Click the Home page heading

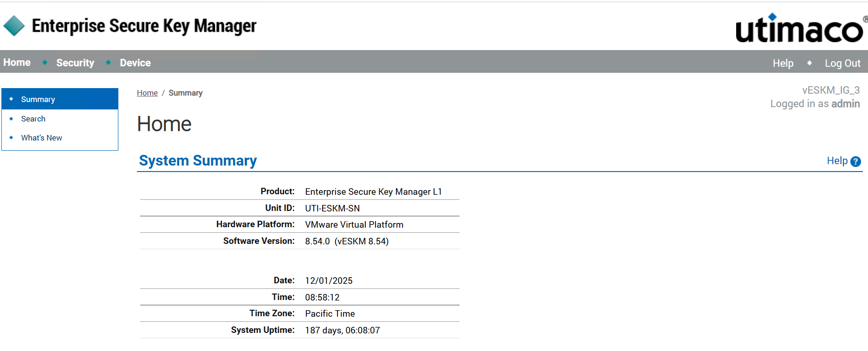(x=164, y=124)
